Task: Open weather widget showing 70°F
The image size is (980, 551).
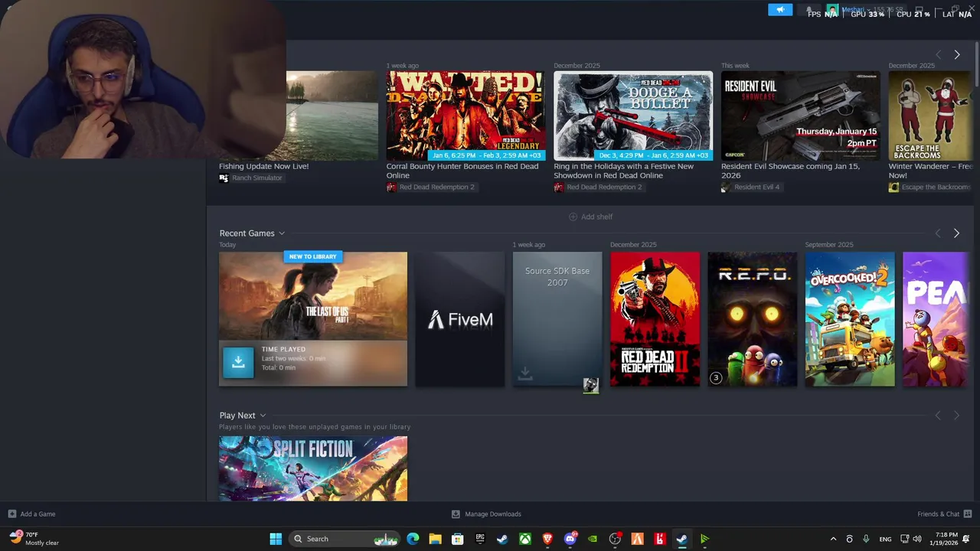Action: 34,539
